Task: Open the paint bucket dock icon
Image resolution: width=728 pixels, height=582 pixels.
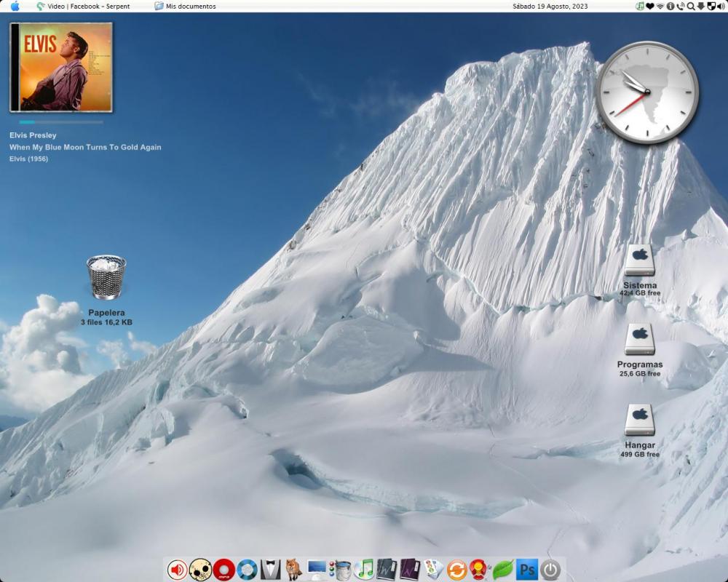Action: click(341, 570)
